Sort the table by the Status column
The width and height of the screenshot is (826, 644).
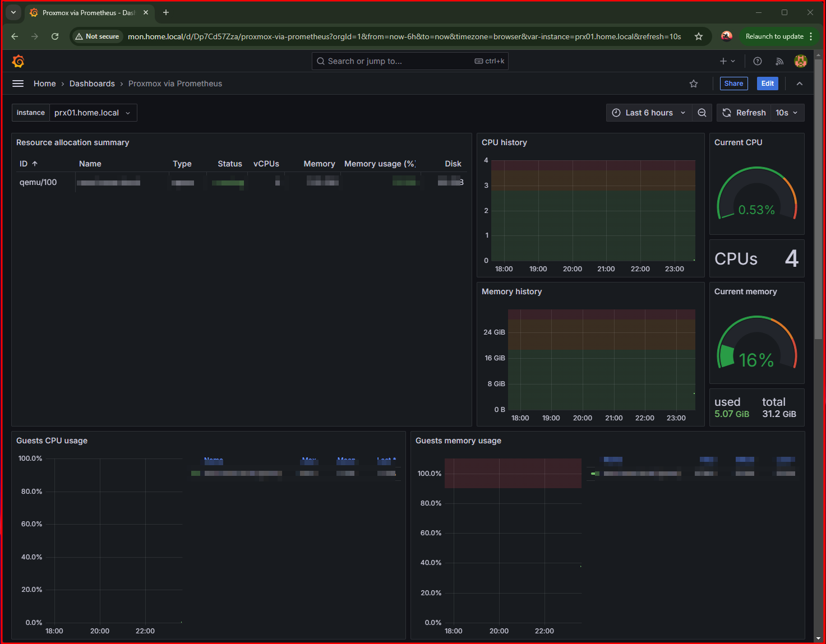230,164
